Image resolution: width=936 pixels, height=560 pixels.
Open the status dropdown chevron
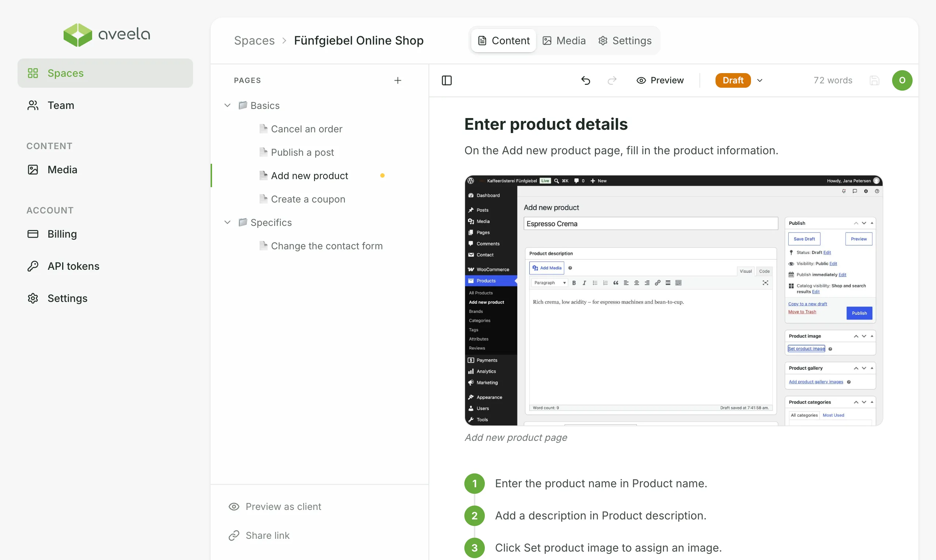coord(760,80)
